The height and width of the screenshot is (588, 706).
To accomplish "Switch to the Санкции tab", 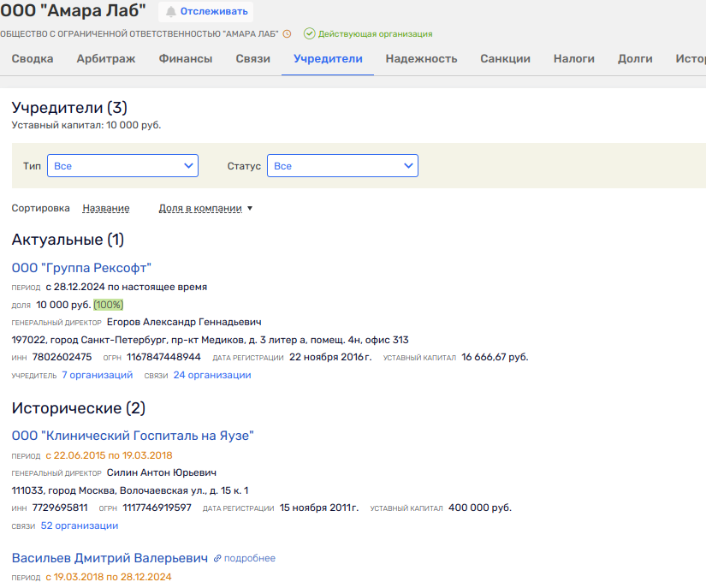I will (x=505, y=59).
